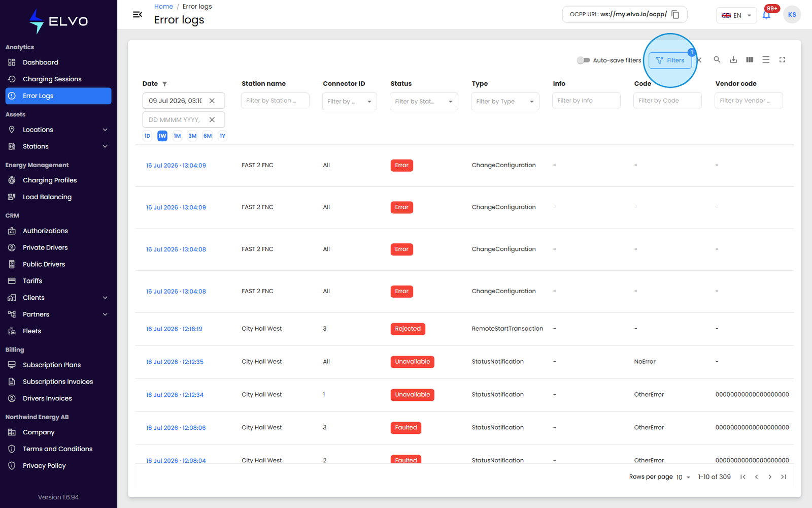
Task: Open the KS user avatar menu
Action: 792,15
